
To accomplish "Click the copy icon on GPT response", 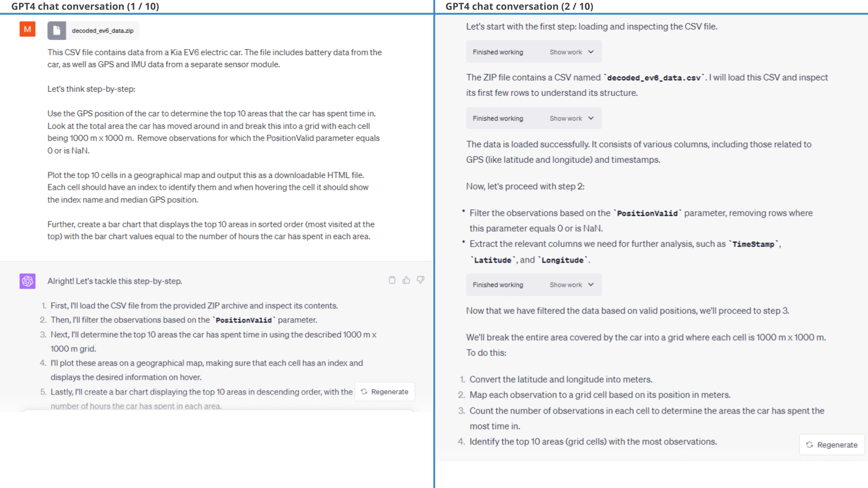I will coord(392,280).
